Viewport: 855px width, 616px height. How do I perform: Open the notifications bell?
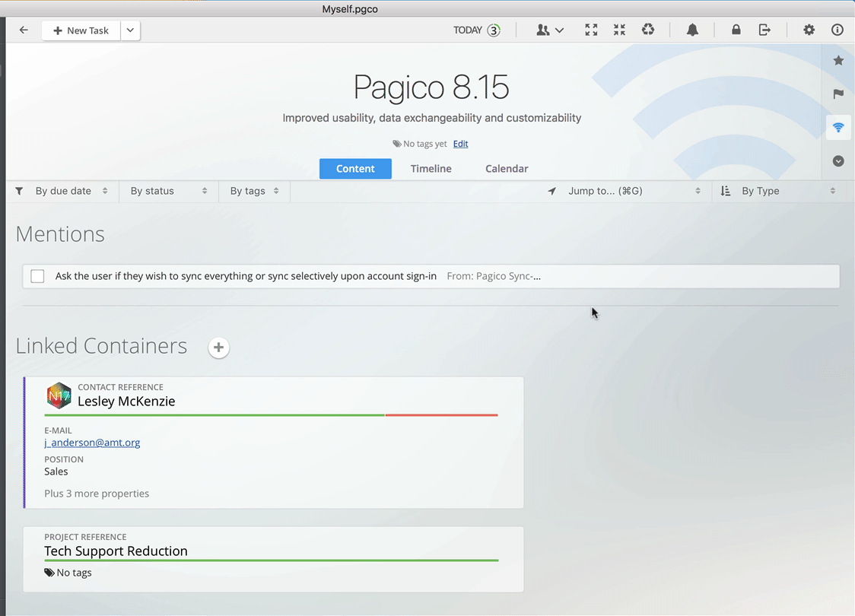click(692, 30)
